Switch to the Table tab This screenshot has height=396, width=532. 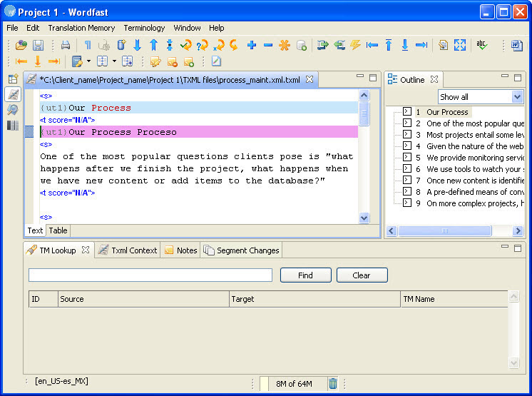pyautogui.click(x=58, y=230)
